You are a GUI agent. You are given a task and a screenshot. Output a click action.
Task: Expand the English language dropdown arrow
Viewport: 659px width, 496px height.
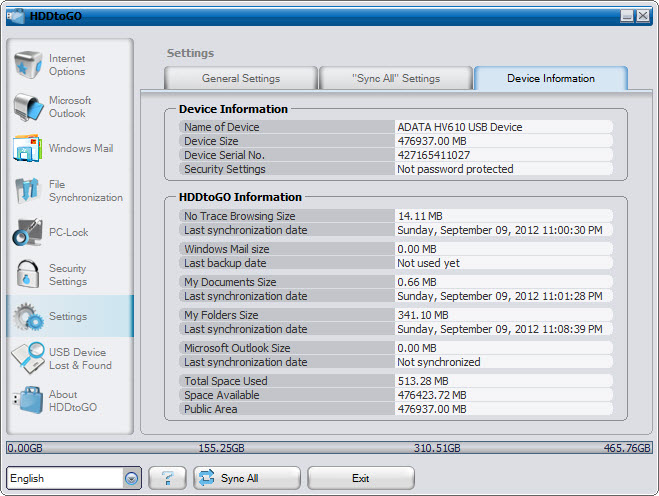(132, 478)
